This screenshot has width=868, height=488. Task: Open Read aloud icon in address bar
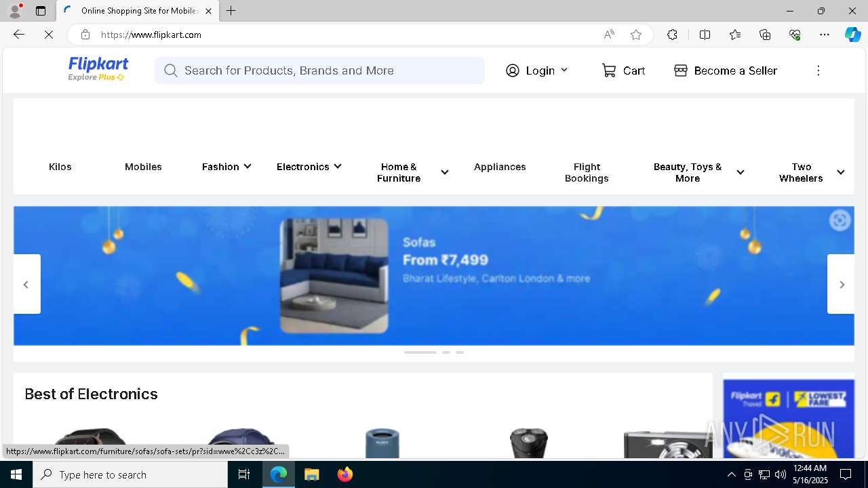pos(609,35)
